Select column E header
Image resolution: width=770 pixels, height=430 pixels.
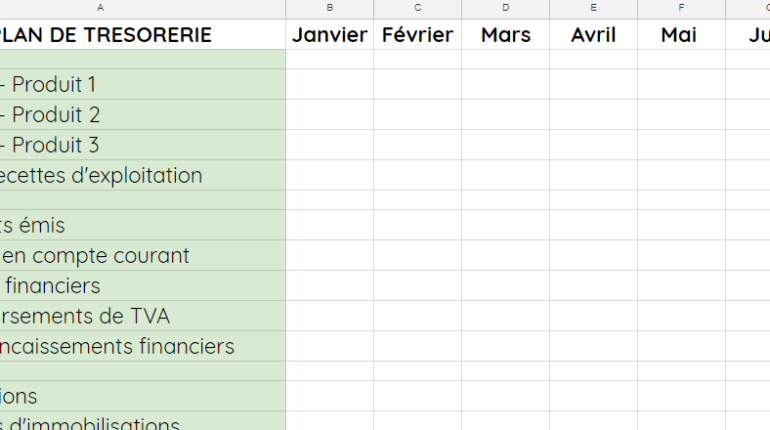(x=593, y=8)
